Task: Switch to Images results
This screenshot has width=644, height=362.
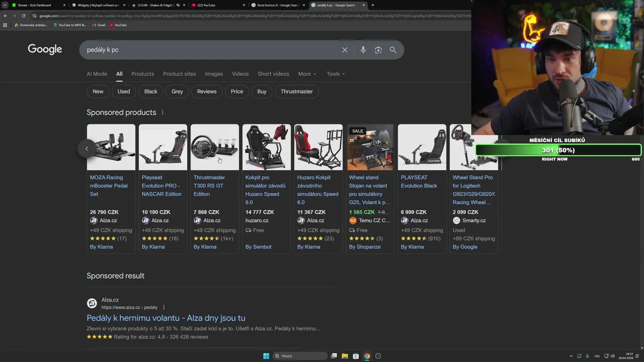Action: [214, 74]
